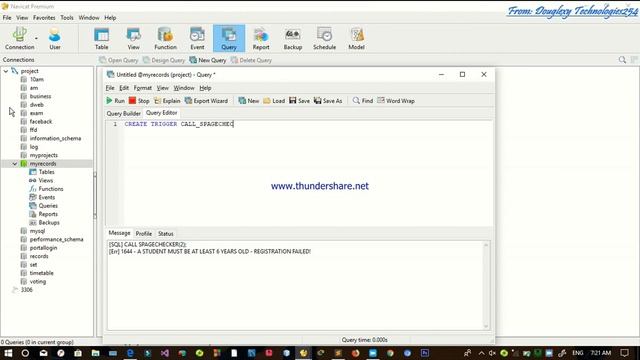Switch to the Query Editor tab
The image size is (640, 360).
coord(162,113)
